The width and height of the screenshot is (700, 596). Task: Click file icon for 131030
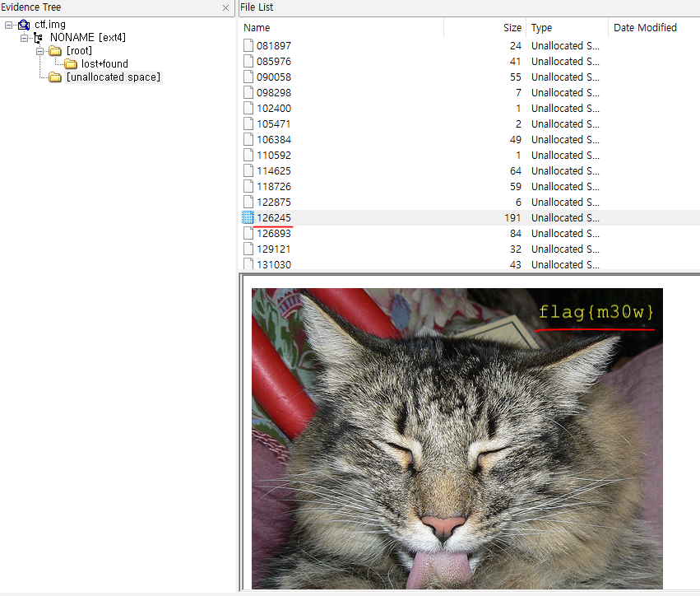click(x=248, y=264)
